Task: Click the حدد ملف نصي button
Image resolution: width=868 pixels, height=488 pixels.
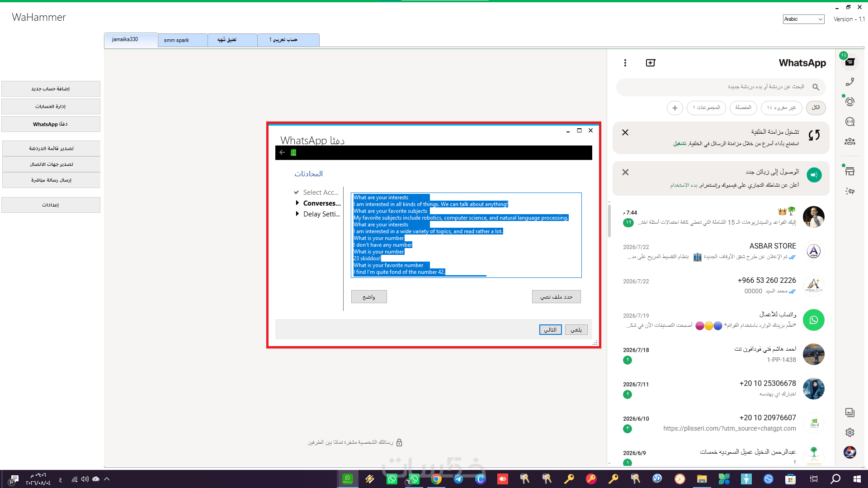Action: click(x=557, y=297)
